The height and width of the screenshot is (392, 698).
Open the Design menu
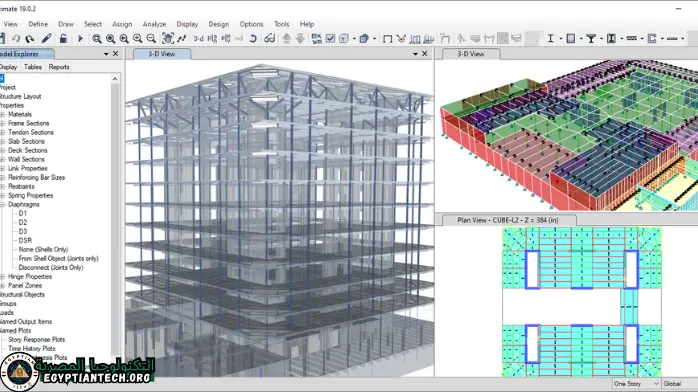219,24
